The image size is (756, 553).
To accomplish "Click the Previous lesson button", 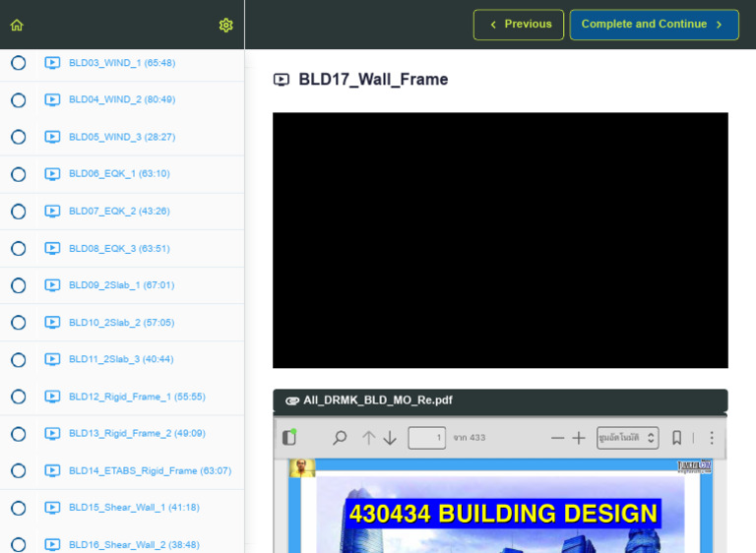I will pos(519,25).
